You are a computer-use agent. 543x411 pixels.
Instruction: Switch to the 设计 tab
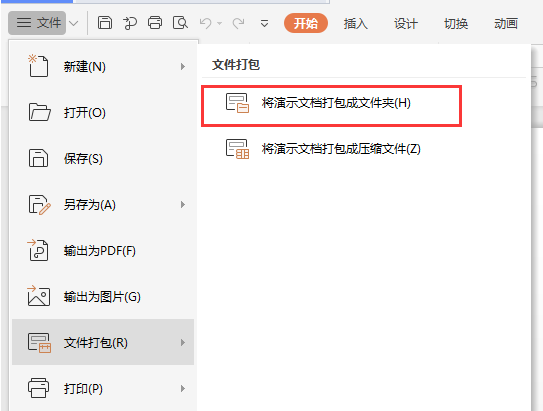pyautogui.click(x=406, y=23)
